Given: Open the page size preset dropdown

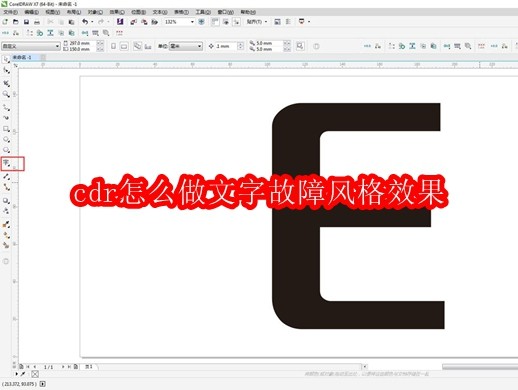Looking at the screenshot, I should click(57, 46).
